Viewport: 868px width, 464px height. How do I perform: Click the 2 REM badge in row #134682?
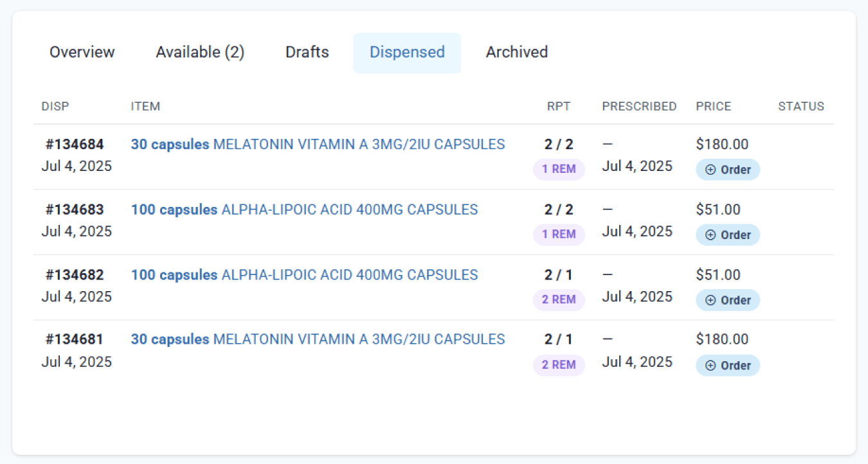pyautogui.click(x=559, y=300)
